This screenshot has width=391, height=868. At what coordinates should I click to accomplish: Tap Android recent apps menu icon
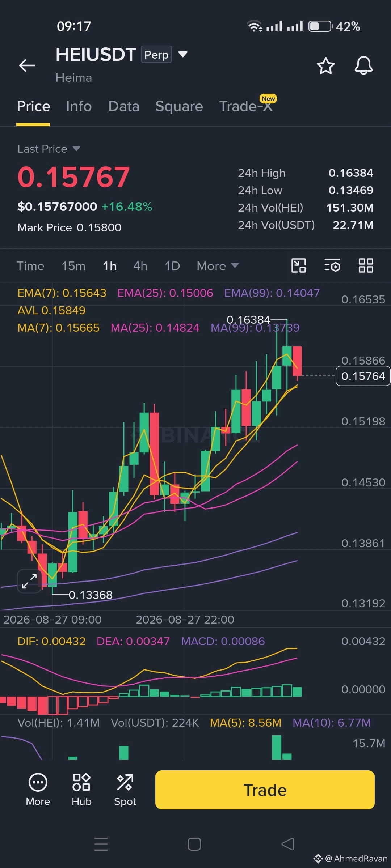click(x=101, y=844)
